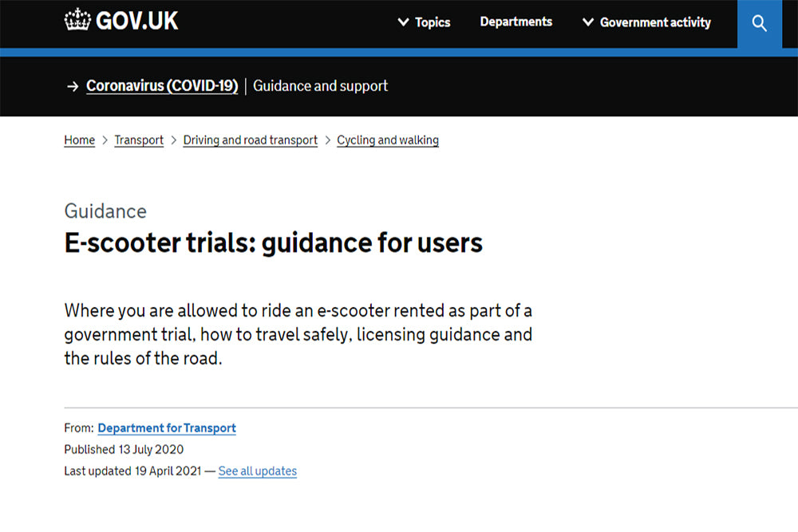Image resolution: width=798 pixels, height=532 pixels.
Task: Expand the Government activity dropdown chevron
Action: [588, 22]
